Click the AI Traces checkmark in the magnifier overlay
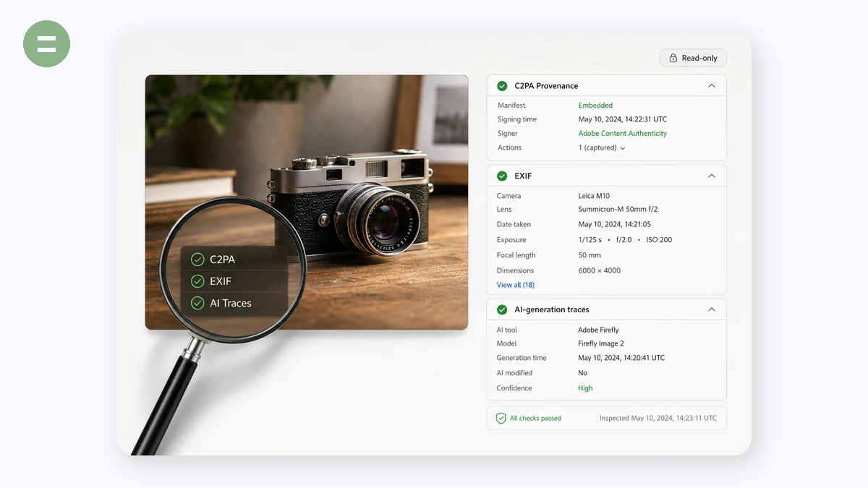The width and height of the screenshot is (868, 488). tap(197, 303)
